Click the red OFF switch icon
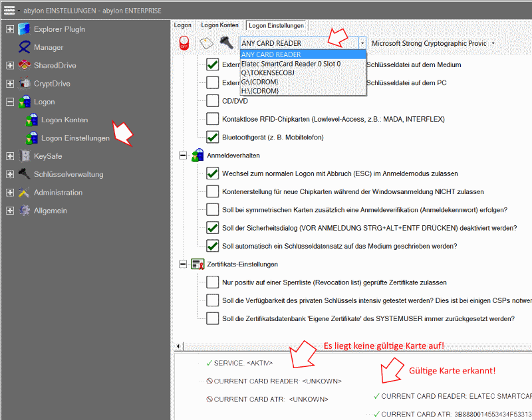Viewport: 532px width, 420px height. tap(184, 43)
